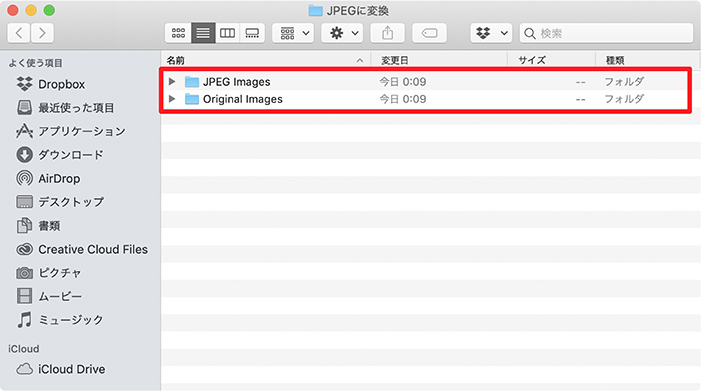
Task: Go forward with the right chevron button
Action: point(42,33)
